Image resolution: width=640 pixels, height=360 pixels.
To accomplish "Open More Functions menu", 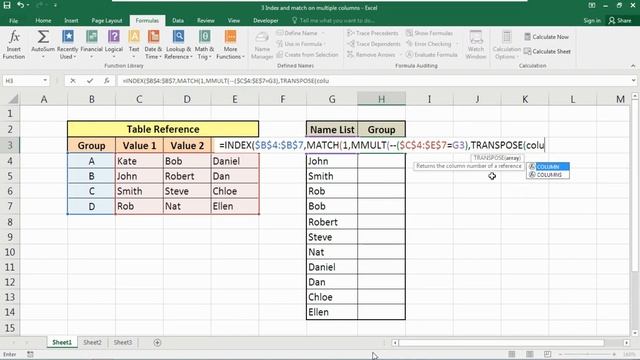I will coord(230,45).
